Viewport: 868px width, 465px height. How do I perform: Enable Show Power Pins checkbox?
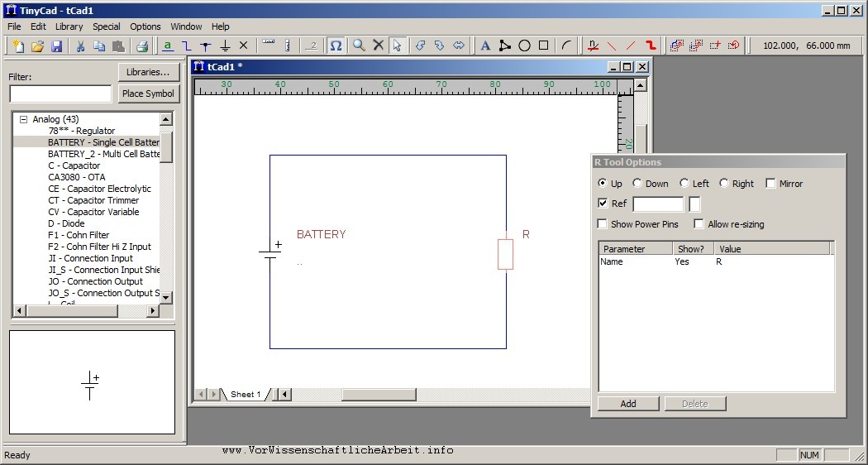(603, 224)
